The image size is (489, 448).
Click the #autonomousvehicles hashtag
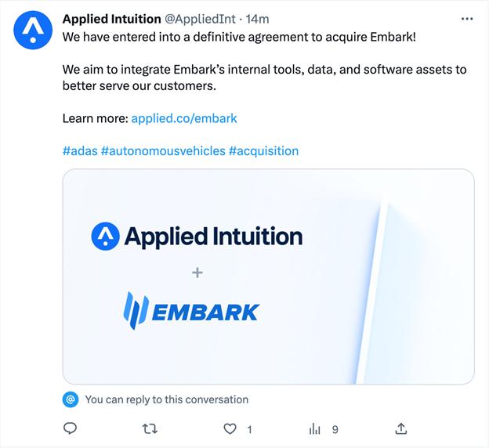click(163, 150)
